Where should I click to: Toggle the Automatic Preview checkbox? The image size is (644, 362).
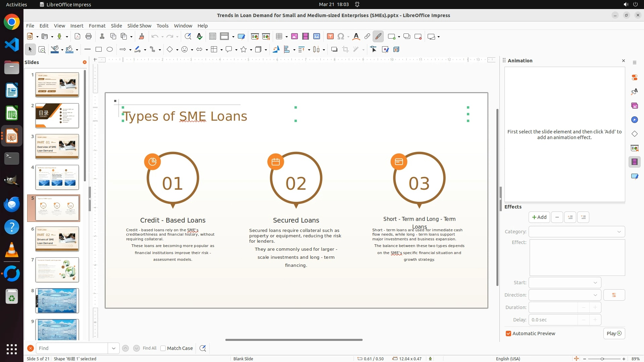[x=508, y=334]
